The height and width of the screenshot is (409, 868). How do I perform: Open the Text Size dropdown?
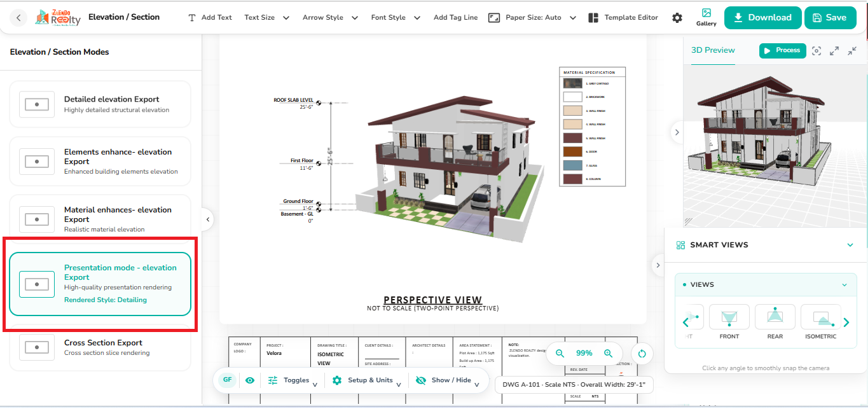[x=267, y=18]
